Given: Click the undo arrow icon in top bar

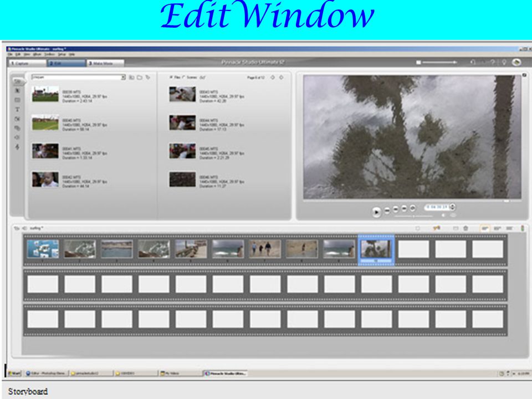Looking at the screenshot, I should (473, 62).
